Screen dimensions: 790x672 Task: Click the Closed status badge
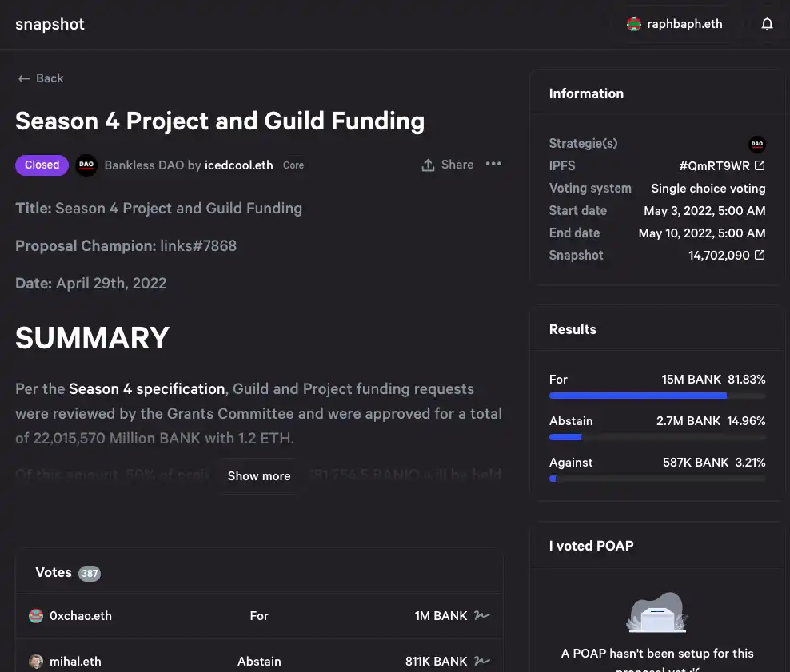click(42, 165)
